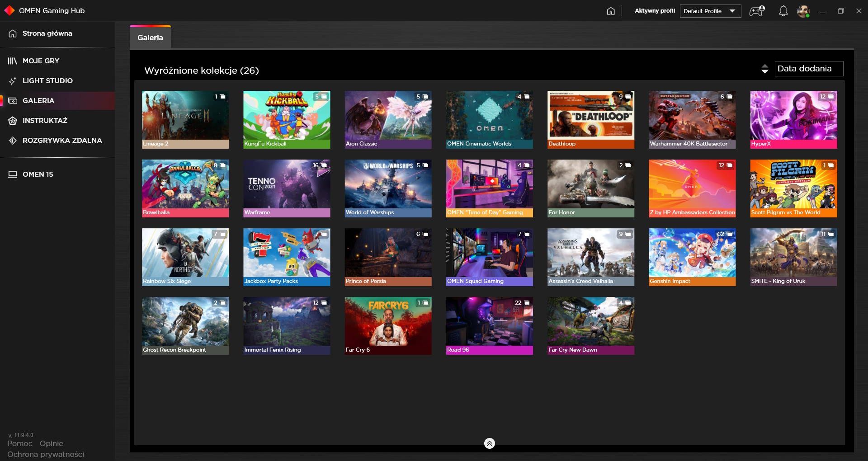Image resolution: width=868 pixels, height=461 pixels.
Task: Open INSTRUKTAŻ section
Action: [57, 121]
